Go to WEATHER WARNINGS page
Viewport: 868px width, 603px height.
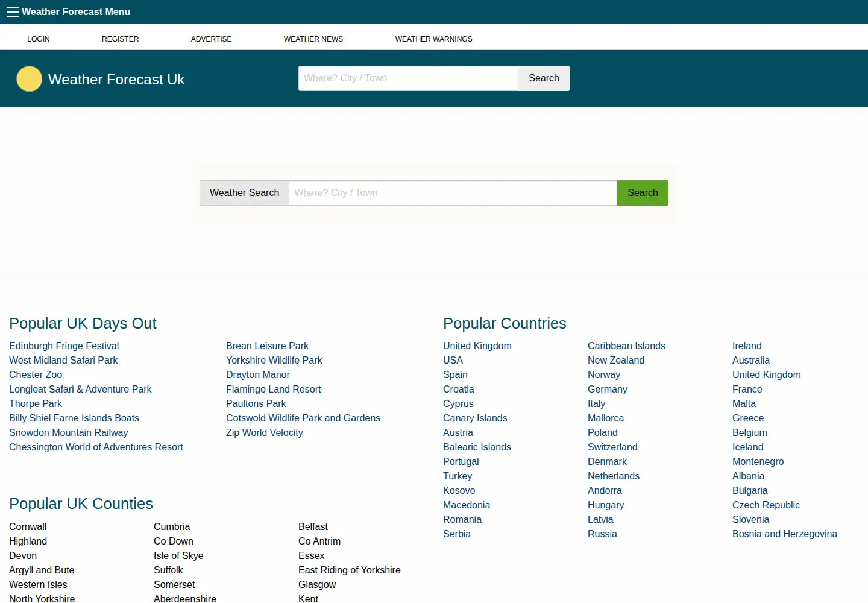coord(433,39)
